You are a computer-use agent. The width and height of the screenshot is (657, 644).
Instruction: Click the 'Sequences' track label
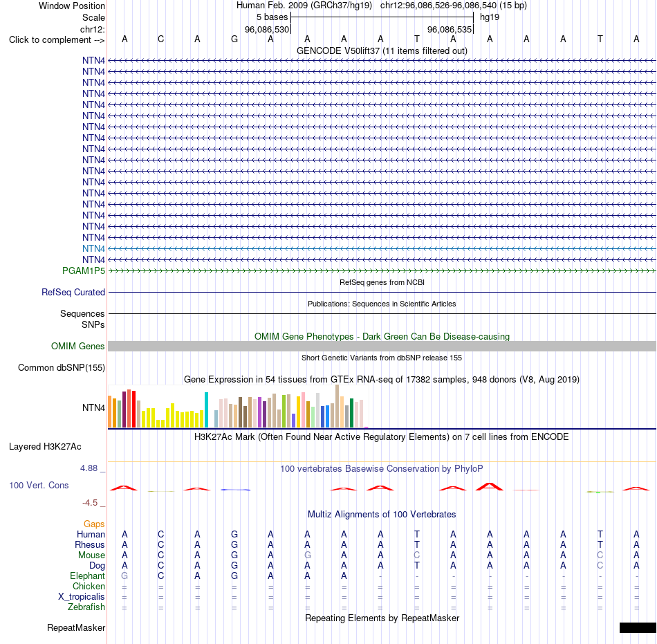[82, 313]
